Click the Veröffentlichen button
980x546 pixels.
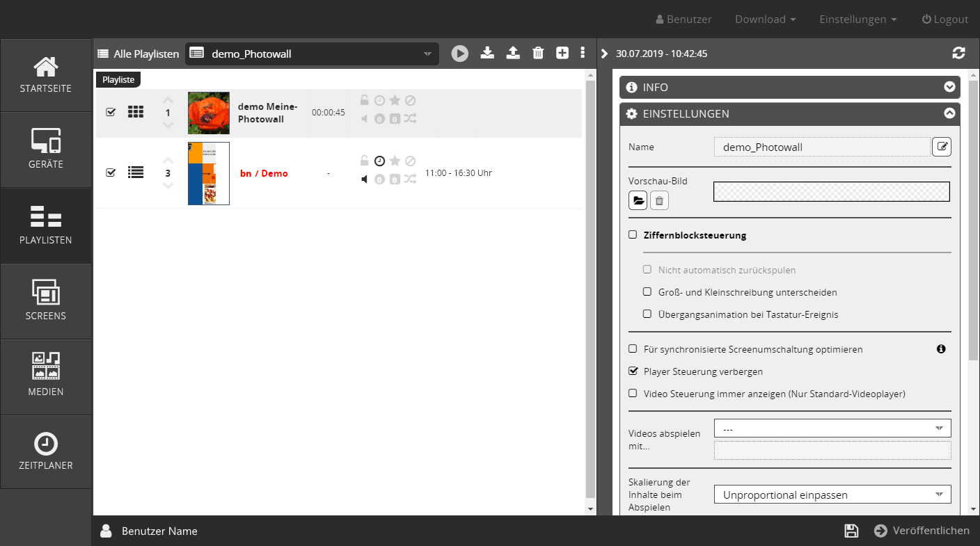coord(922,531)
